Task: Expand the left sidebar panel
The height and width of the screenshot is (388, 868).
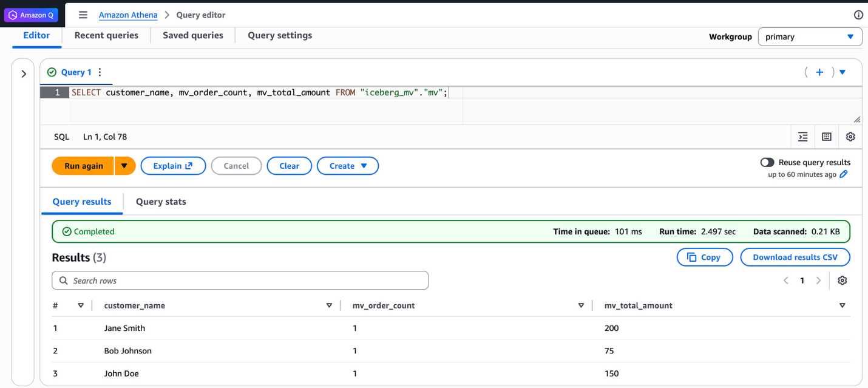Action: pos(24,74)
